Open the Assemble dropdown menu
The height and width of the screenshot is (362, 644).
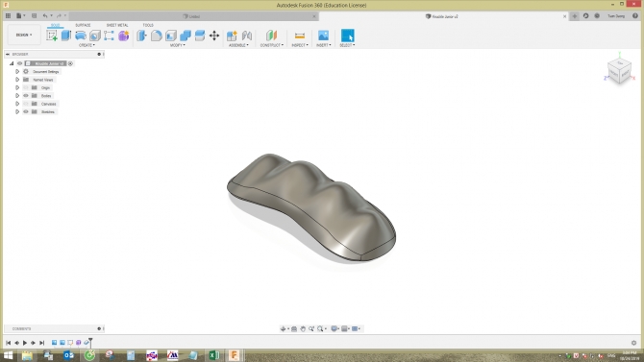pos(238,45)
